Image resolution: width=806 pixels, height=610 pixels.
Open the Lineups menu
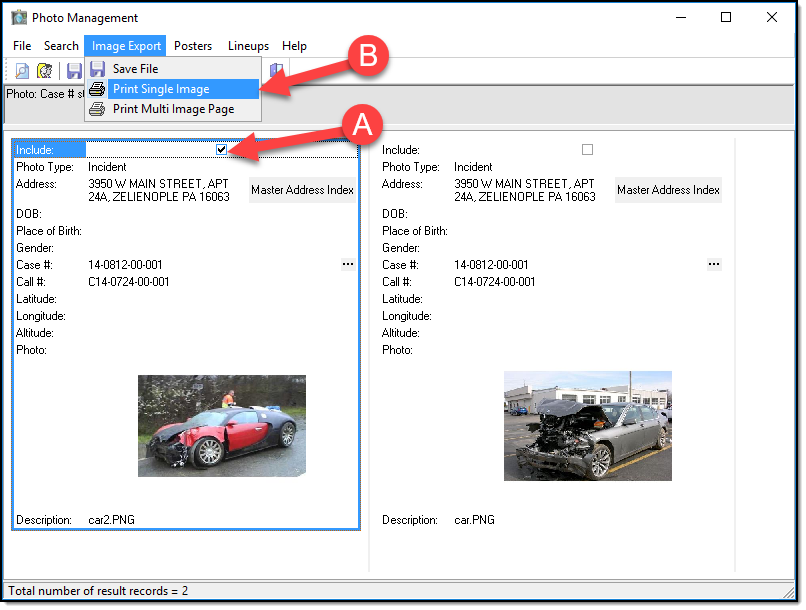tap(248, 46)
